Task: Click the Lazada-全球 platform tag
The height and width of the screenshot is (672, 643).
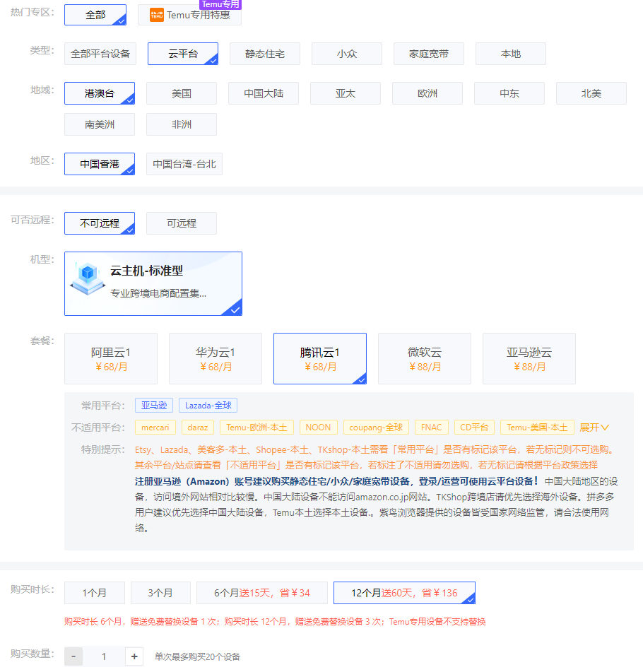Action: click(208, 406)
